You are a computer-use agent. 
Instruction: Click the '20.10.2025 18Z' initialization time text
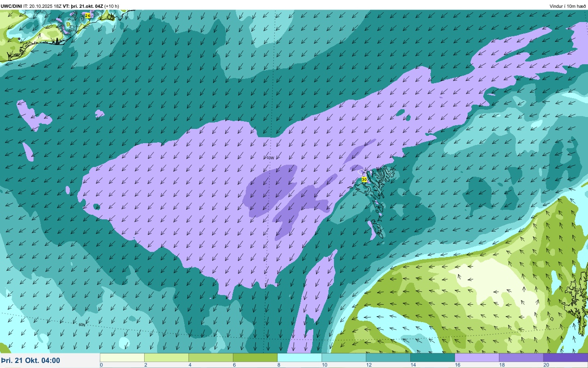point(45,6)
